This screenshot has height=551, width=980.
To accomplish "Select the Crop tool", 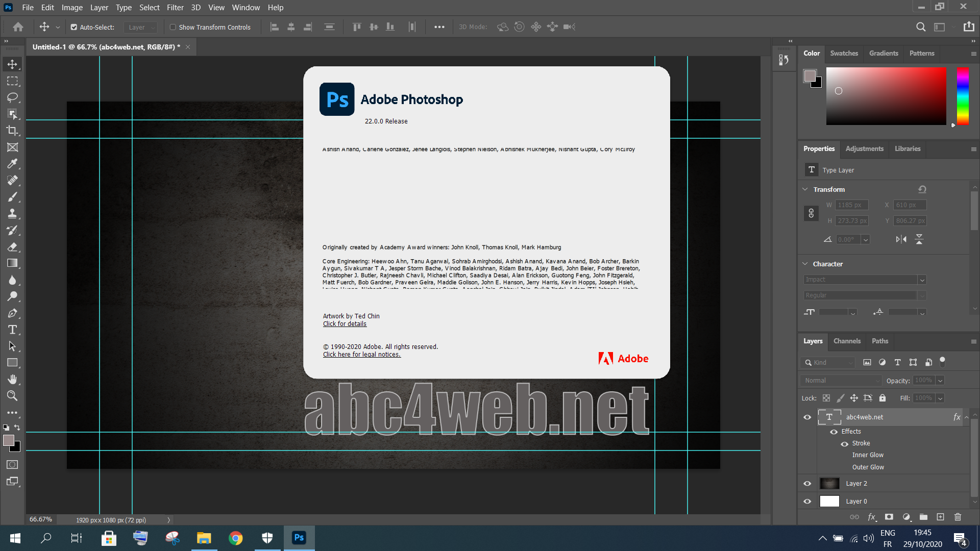I will pyautogui.click(x=12, y=131).
